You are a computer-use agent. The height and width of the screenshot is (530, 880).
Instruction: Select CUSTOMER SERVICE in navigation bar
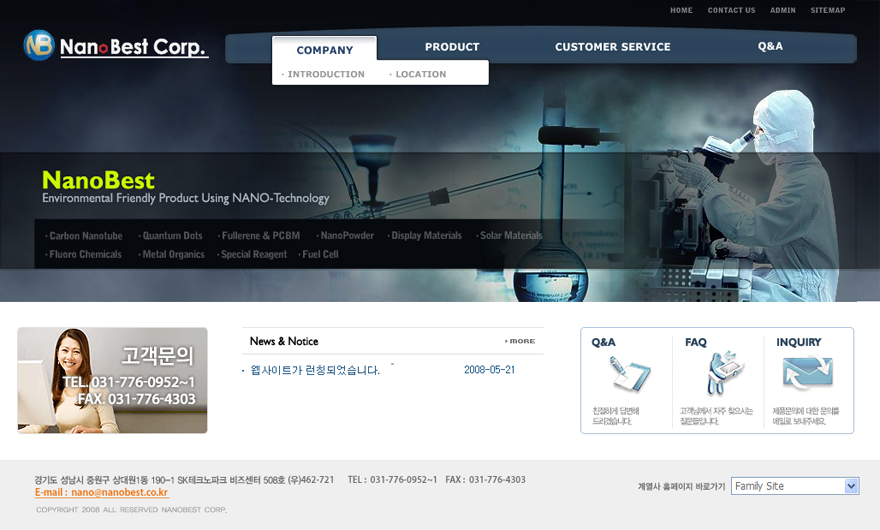pyautogui.click(x=612, y=47)
